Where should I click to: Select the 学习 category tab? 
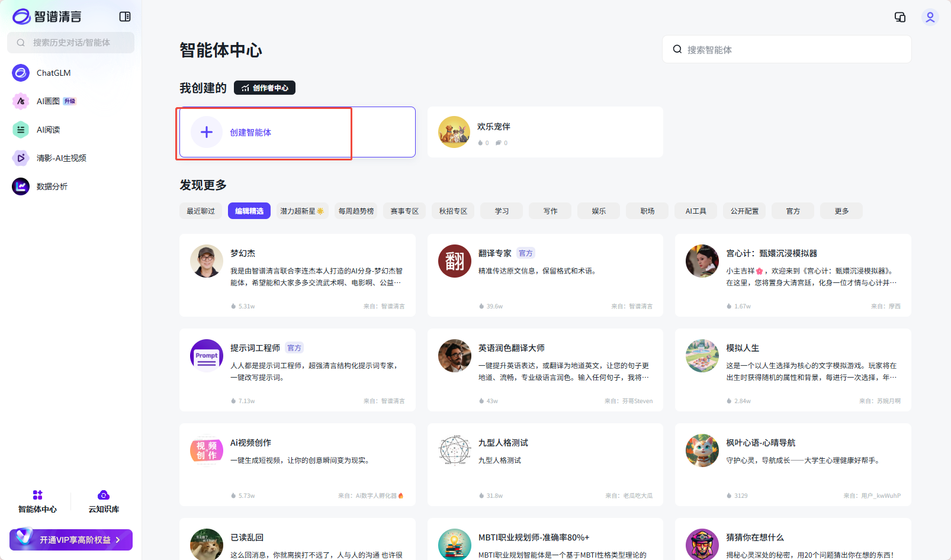tap(502, 211)
